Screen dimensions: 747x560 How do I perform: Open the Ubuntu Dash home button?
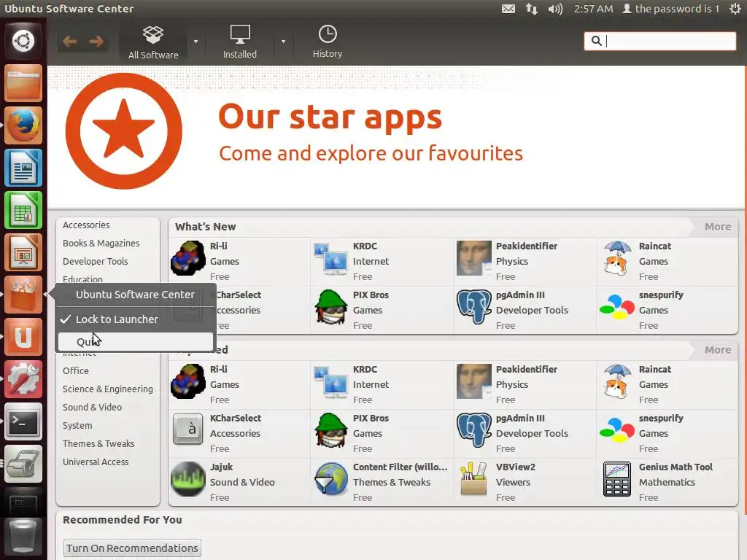[23, 41]
